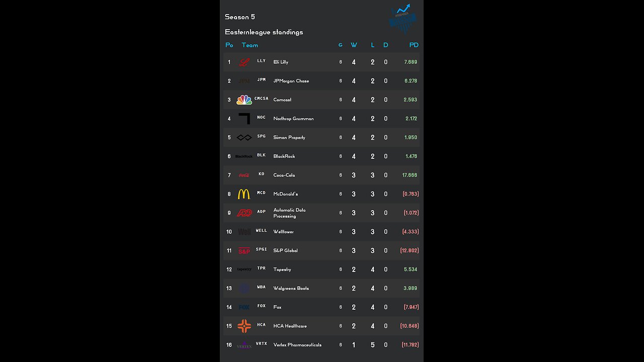Click the Season 5 title
Viewport: 644px width, 362px height.
[x=239, y=17]
